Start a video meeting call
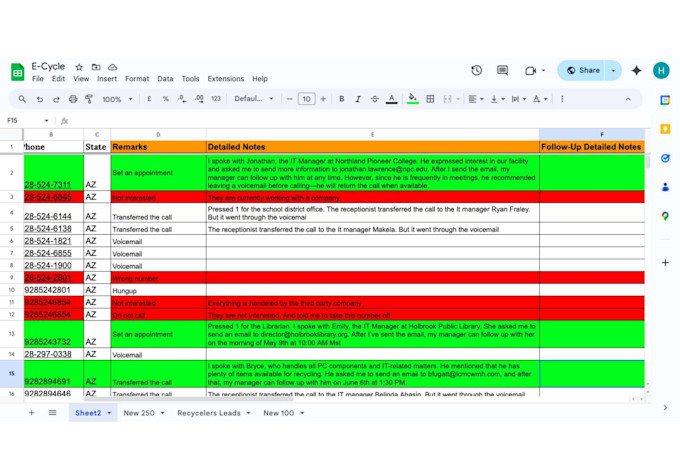This screenshot has height=459, width=680. pos(530,70)
